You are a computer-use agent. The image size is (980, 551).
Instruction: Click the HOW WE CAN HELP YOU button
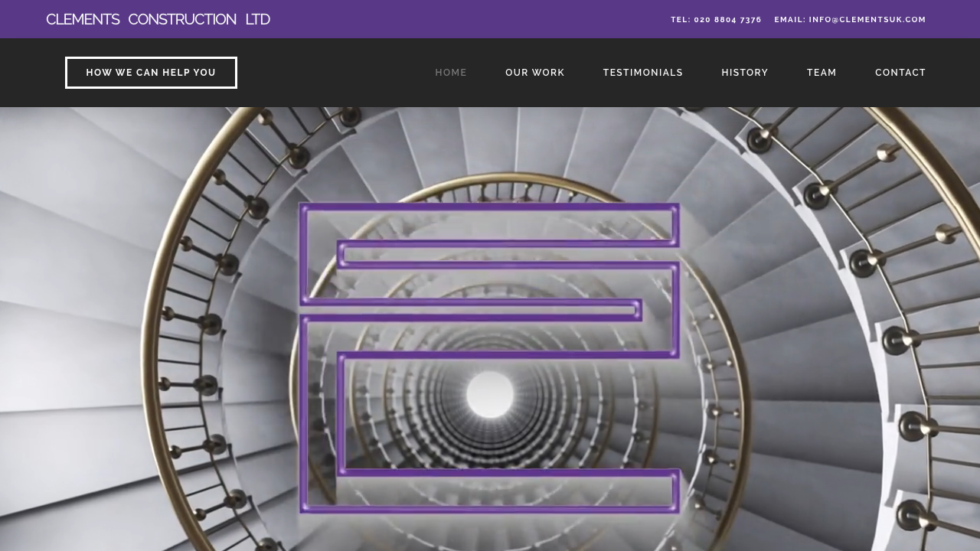click(x=151, y=72)
